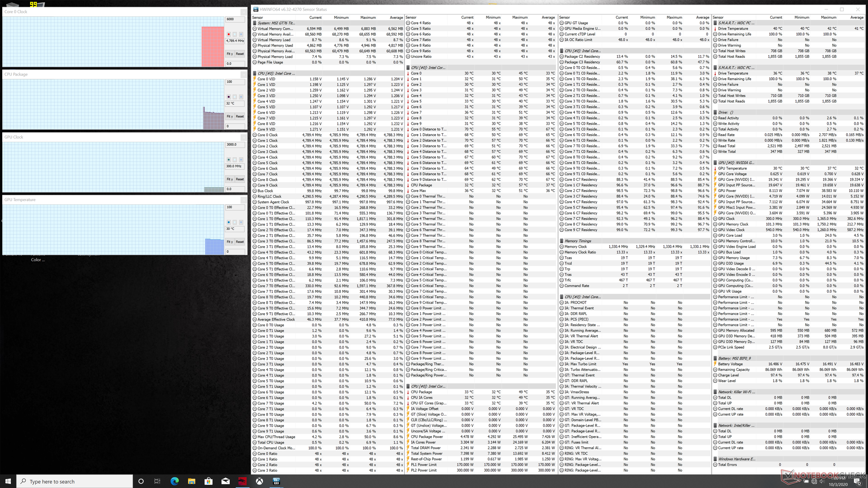Collapse CPU [#0] group above Core 0 temperature row
Viewport: 868px width, 488px height.
[x=408, y=68]
